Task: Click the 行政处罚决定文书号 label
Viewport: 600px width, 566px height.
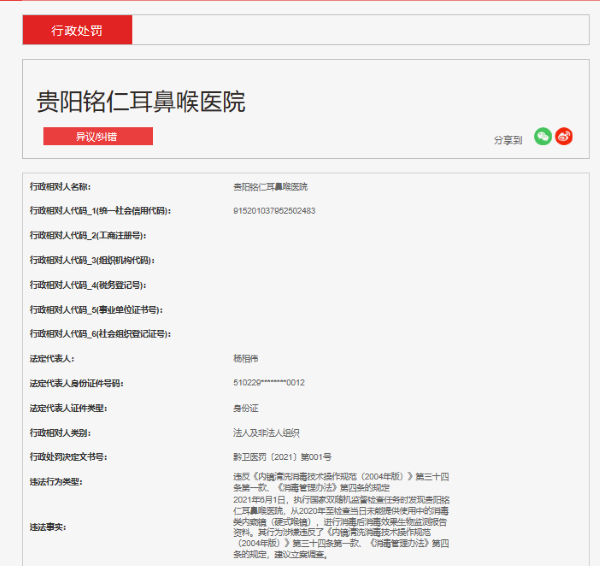Action: [68, 457]
